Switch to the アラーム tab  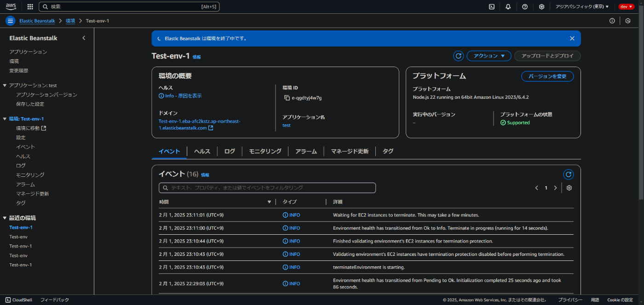click(306, 151)
